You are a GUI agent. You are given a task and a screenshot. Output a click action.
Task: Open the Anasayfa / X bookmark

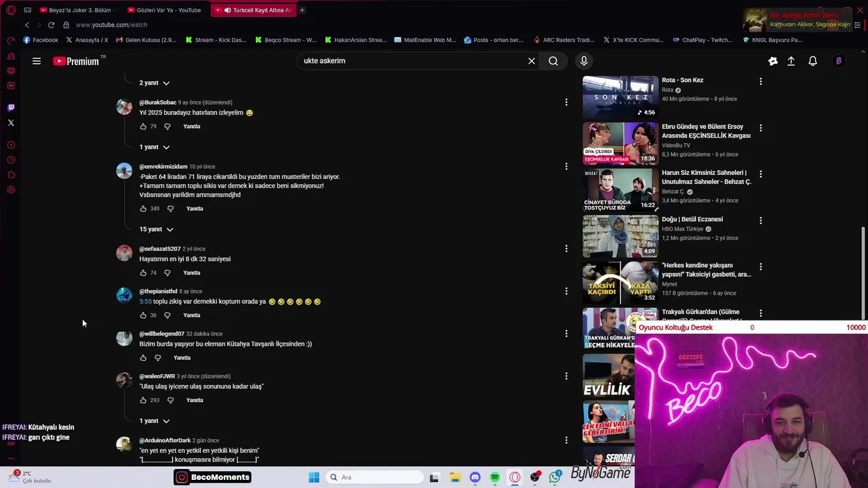point(87,40)
